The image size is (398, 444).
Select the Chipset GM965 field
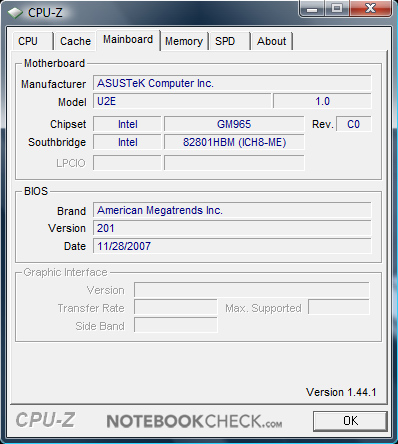[234, 124]
